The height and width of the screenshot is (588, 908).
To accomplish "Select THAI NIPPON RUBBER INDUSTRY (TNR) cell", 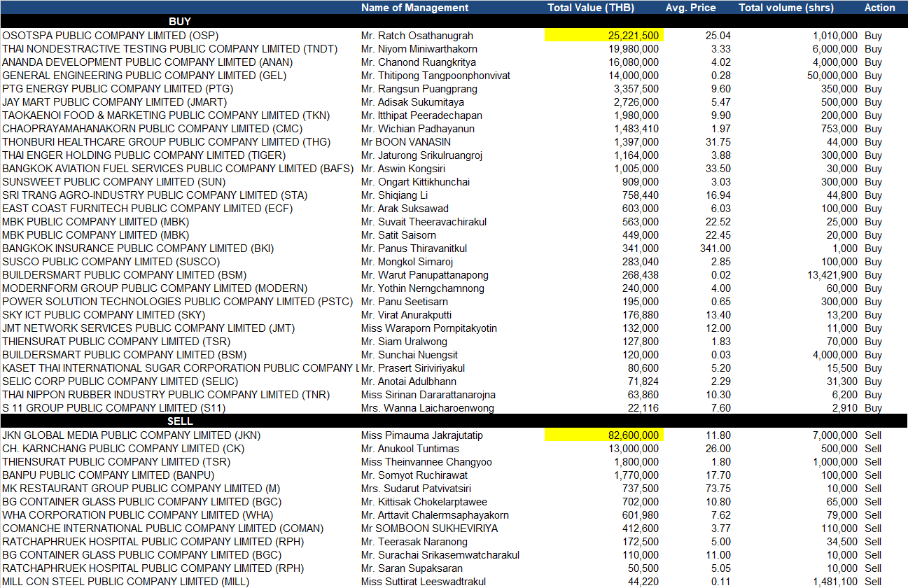I will click(x=165, y=395).
